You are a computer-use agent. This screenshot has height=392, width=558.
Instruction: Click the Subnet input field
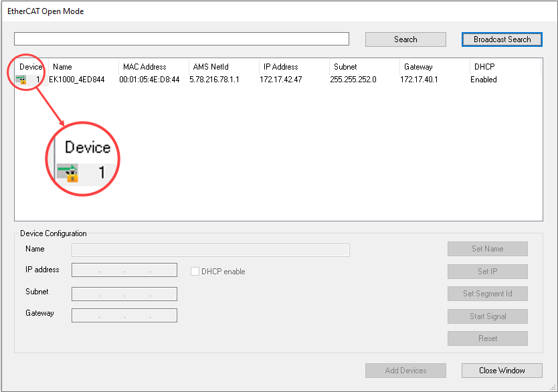124,294
